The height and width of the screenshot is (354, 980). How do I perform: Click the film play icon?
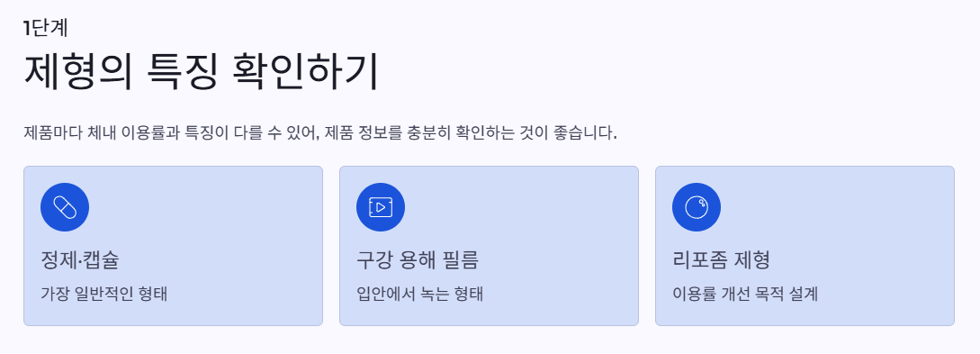(381, 207)
